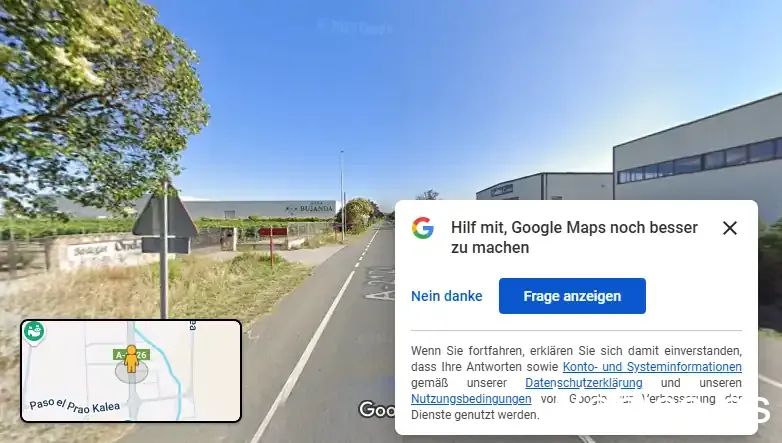Click the grey industrial building on the right
The height and width of the screenshot is (443, 782).
698,150
